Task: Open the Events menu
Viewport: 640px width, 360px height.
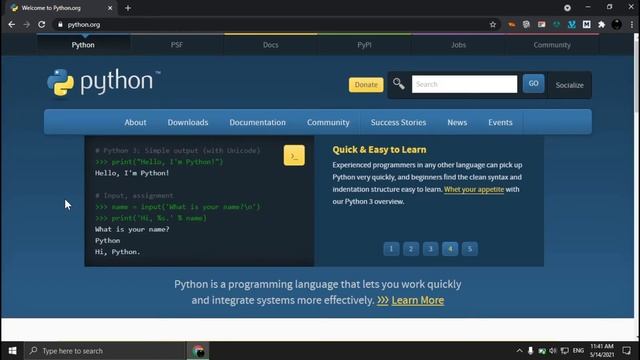Action: point(500,122)
